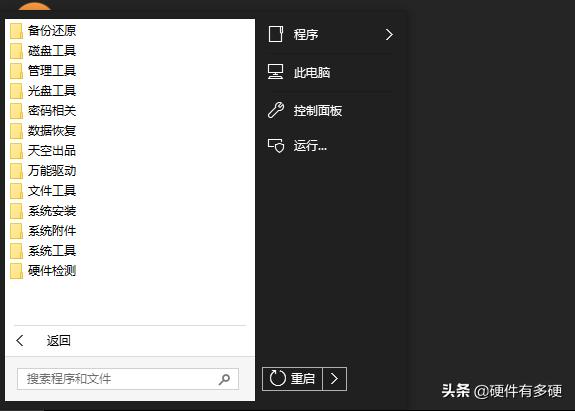
Task: Open the 密码相关 entry
Action: pos(52,111)
